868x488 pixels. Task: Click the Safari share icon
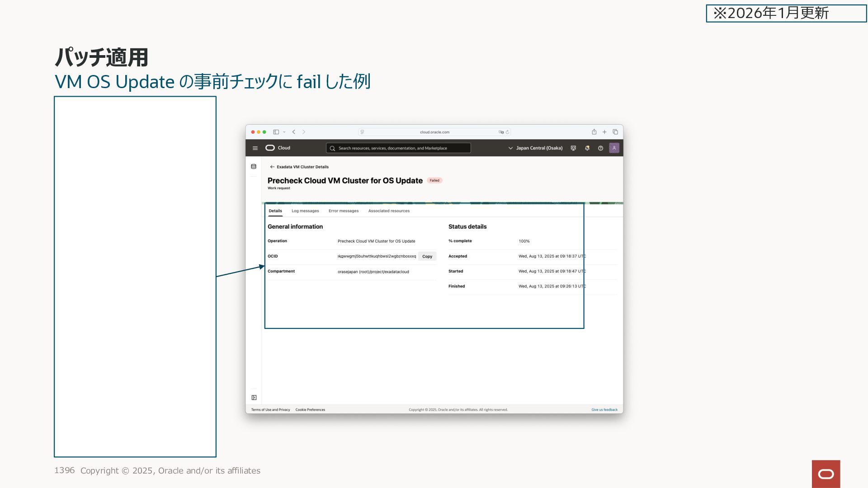coord(594,132)
